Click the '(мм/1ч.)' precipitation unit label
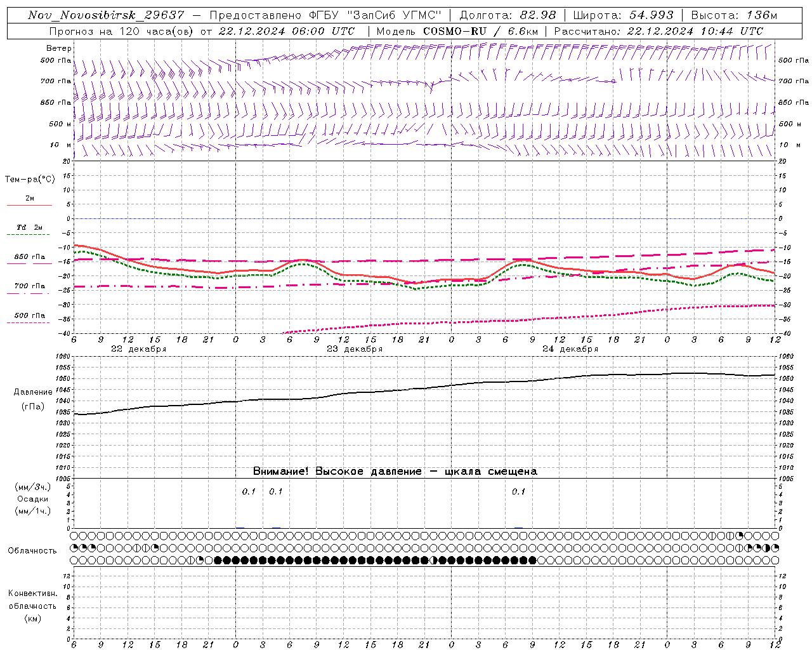The image size is (812, 650). pos(32,511)
